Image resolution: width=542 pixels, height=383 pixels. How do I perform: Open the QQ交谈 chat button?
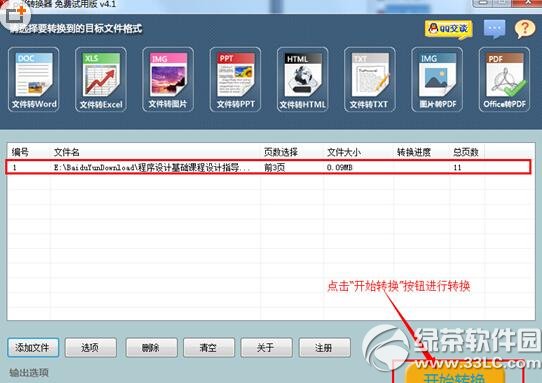click(449, 29)
